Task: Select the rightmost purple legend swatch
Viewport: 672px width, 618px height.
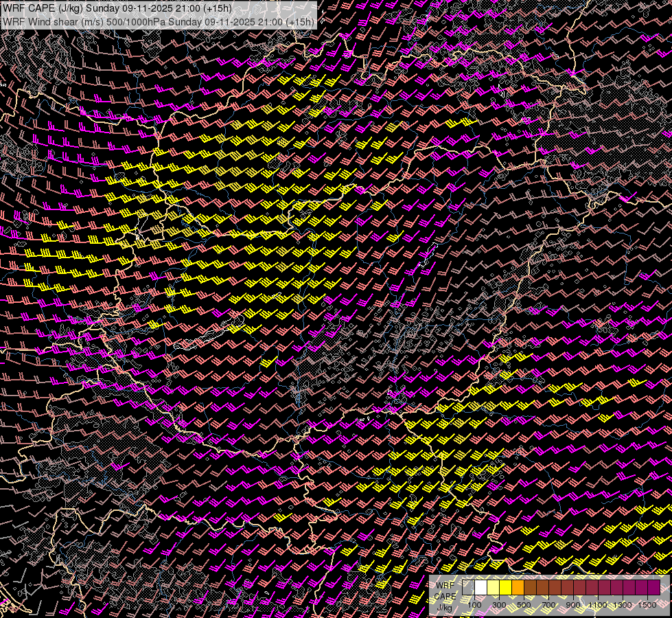Action: (653, 587)
